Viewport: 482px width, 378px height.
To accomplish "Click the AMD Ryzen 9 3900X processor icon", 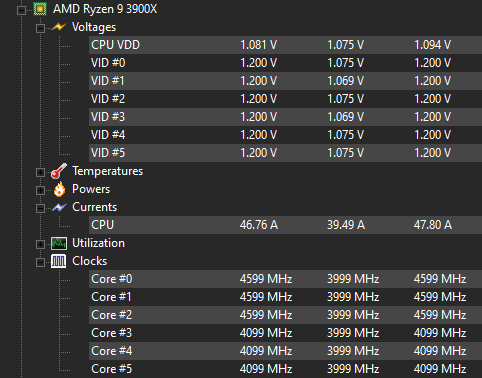I will (40, 9).
